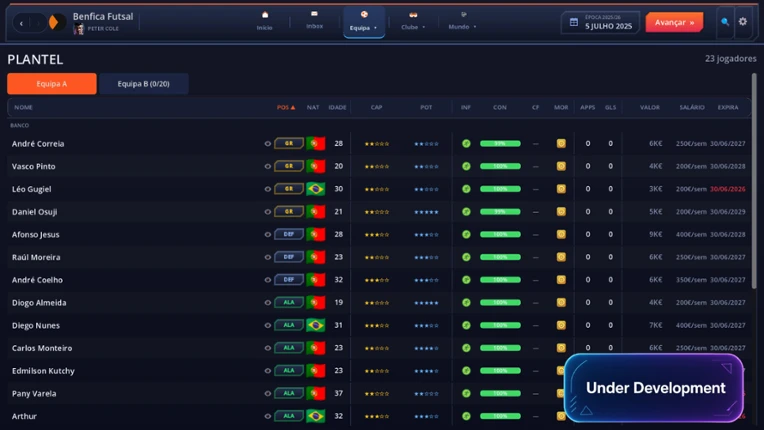Expand the Mundo dropdown menu
The width and height of the screenshot is (764, 430).
(x=462, y=22)
